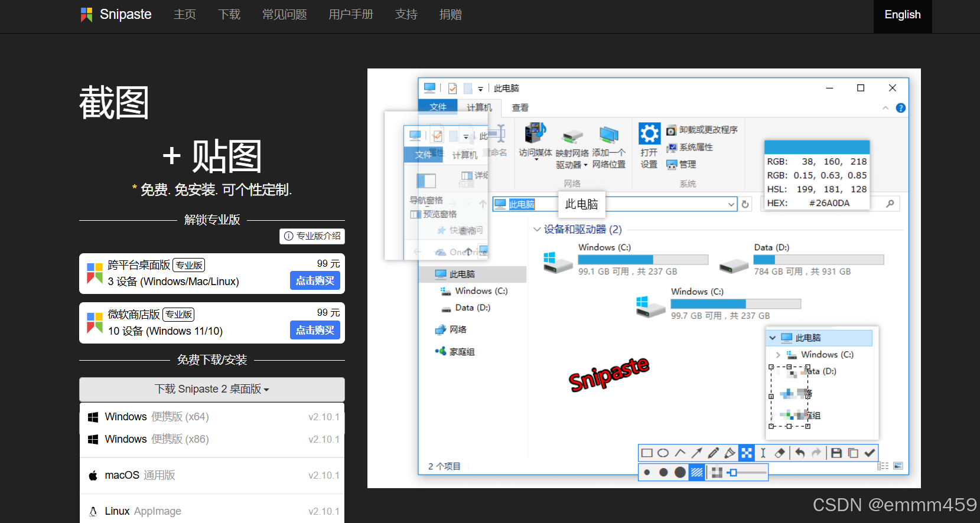Image resolution: width=980 pixels, height=523 pixels.
Task: Switch to the 计算机 ribbon tab
Action: pyautogui.click(x=479, y=107)
